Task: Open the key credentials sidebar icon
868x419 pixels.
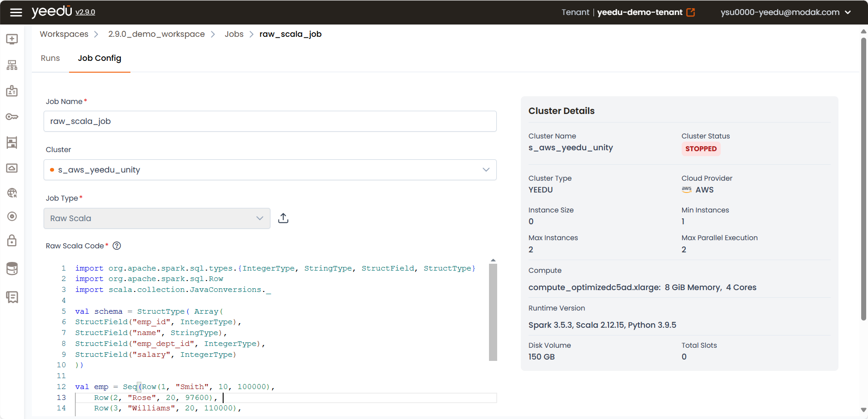Action: (12, 117)
